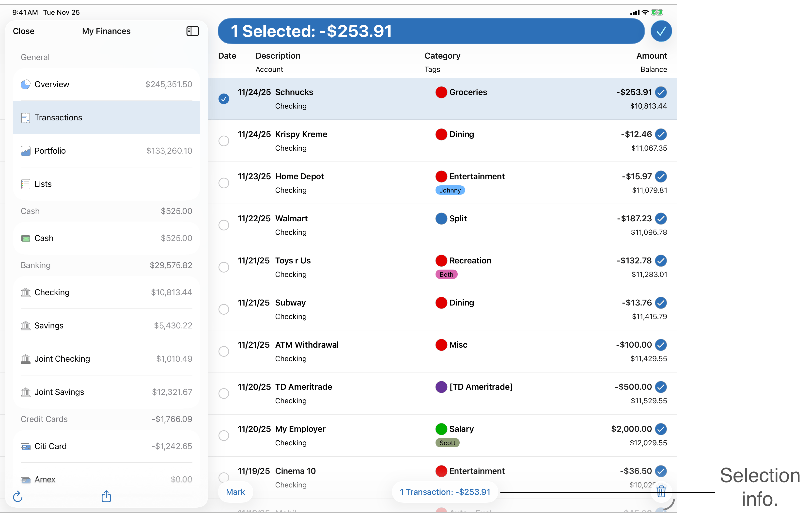Click the red Groceries category dot
The height and width of the screenshot is (517, 812).
tap(441, 92)
